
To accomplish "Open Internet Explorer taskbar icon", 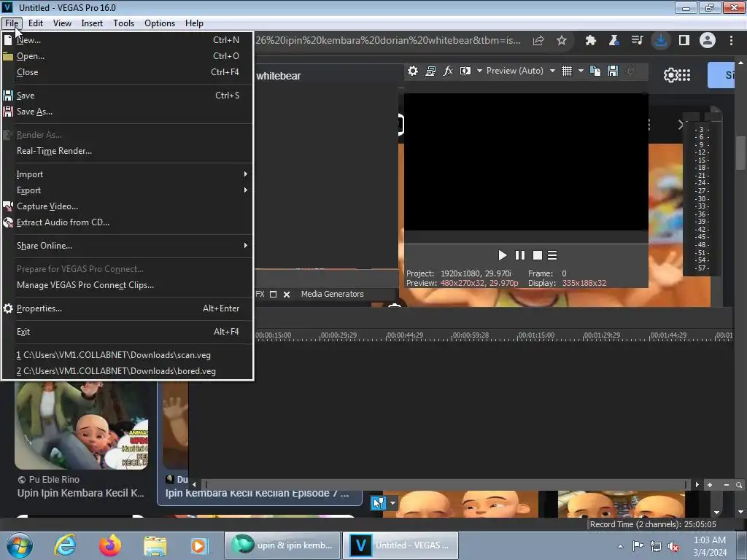I will [x=64, y=545].
